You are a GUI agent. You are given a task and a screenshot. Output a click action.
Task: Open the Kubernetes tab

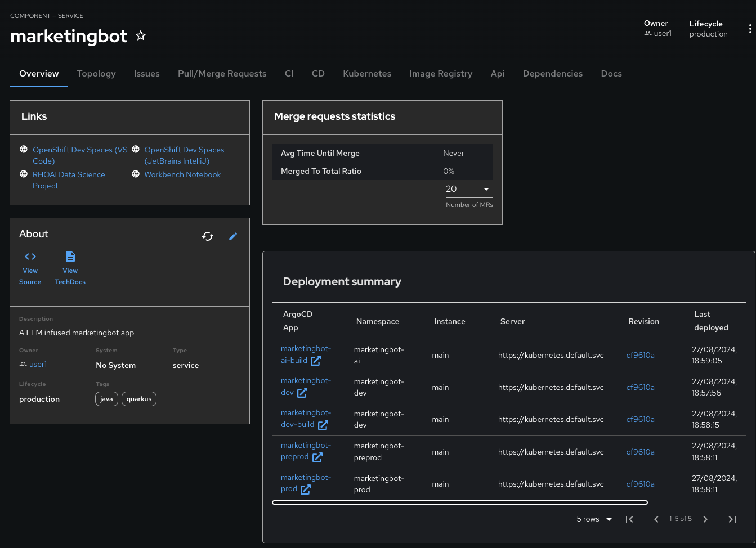[367, 74]
